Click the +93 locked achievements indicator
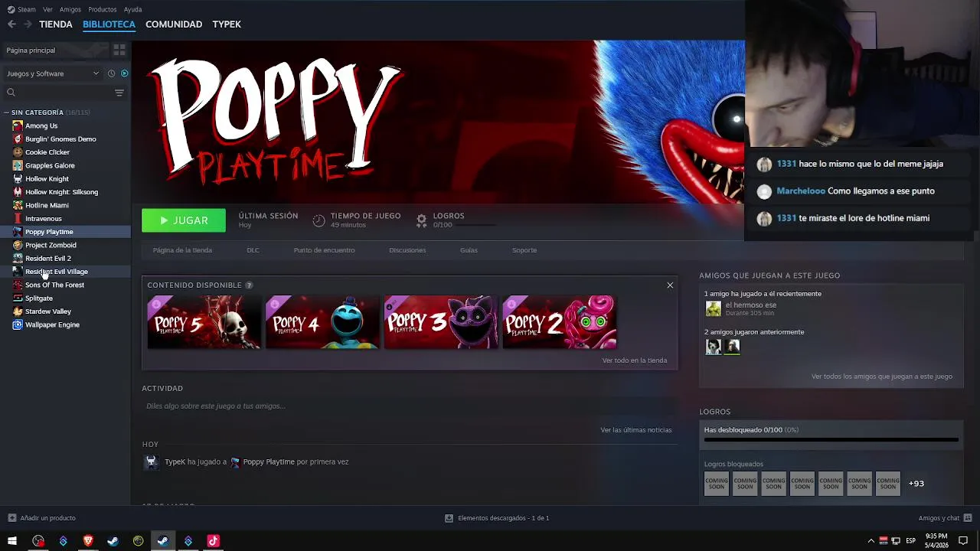This screenshot has width=980, height=551. pos(916,484)
